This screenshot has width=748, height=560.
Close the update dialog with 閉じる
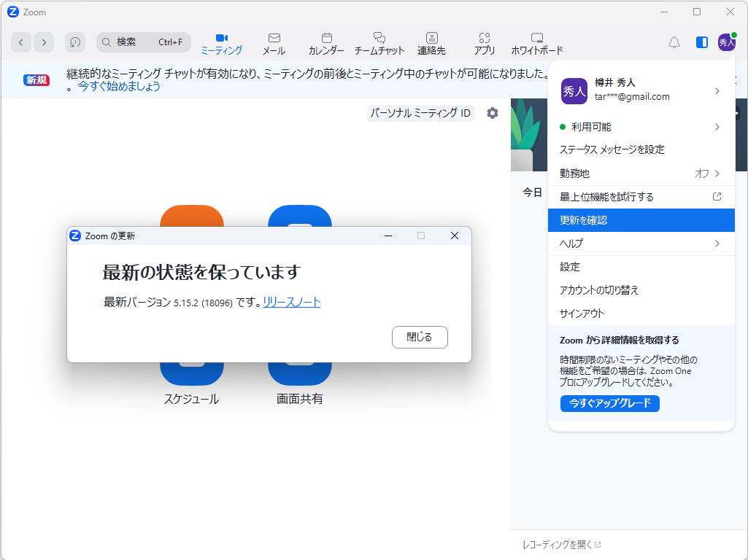[420, 337]
